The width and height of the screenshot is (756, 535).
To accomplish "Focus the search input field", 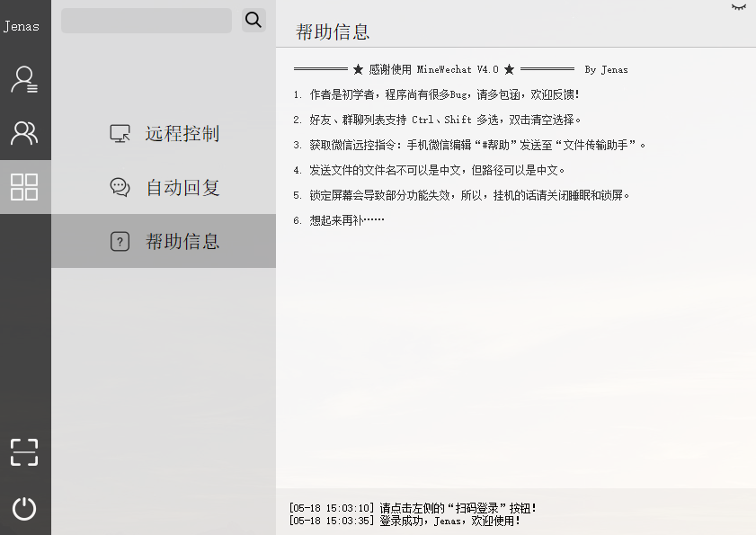I will click(147, 21).
